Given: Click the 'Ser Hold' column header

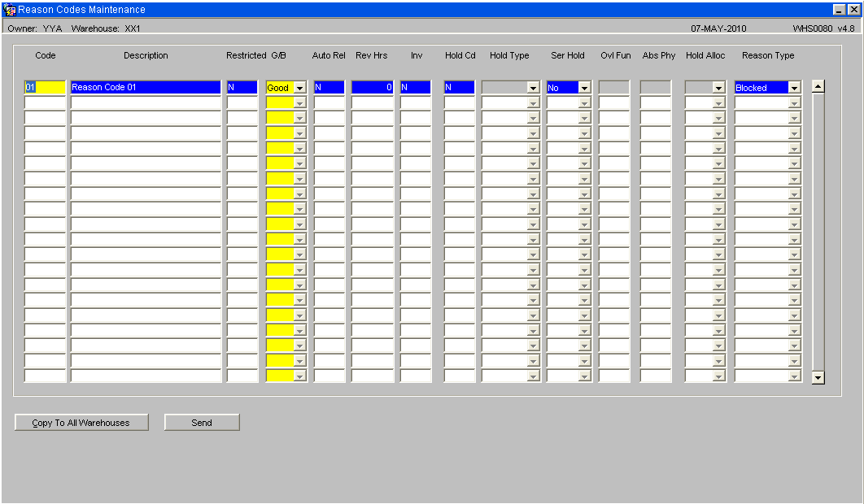Looking at the screenshot, I should (568, 55).
